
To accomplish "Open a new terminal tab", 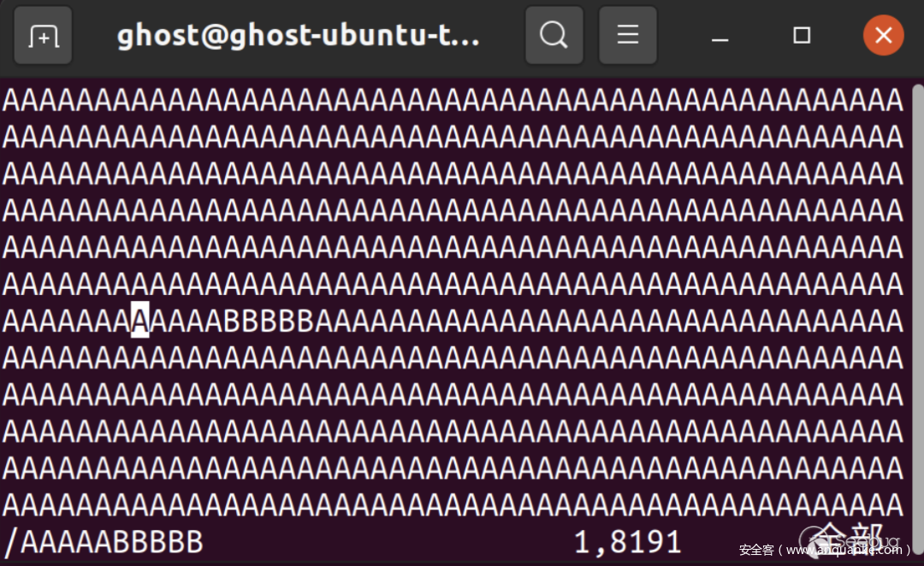I will click(43, 35).
